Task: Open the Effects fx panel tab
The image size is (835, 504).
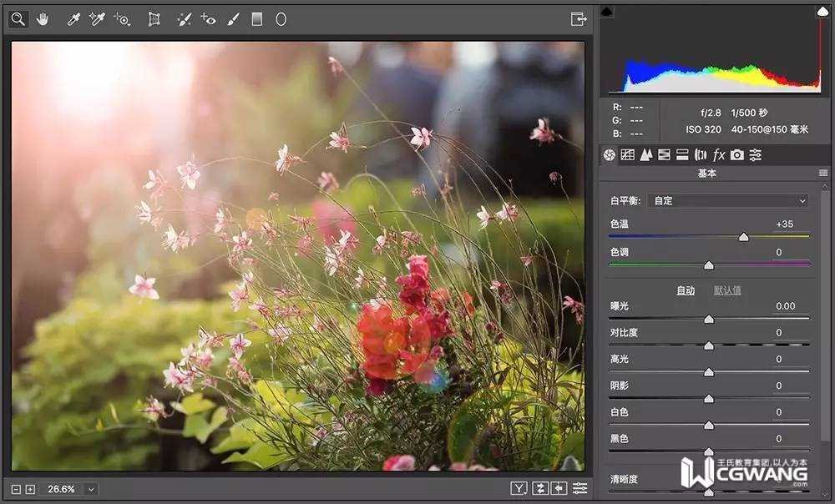Action: (x=719, y=155)
